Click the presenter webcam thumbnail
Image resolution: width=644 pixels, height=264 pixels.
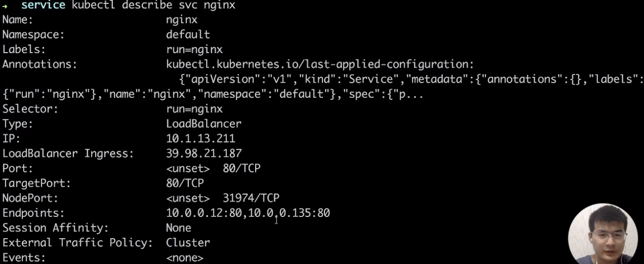[x=602, y=234]
